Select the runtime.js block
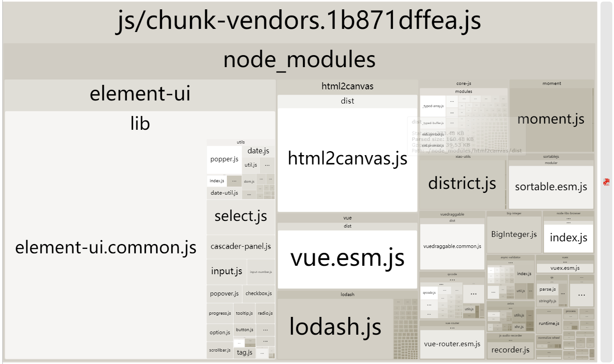This screenshot has height=364, width=614. [549, 324]
